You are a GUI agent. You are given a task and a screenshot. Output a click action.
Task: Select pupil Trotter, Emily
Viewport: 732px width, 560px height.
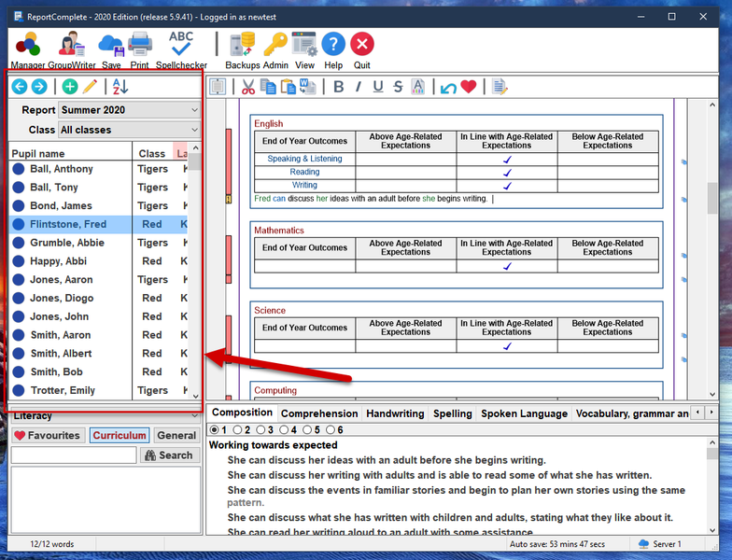[99, 390]
